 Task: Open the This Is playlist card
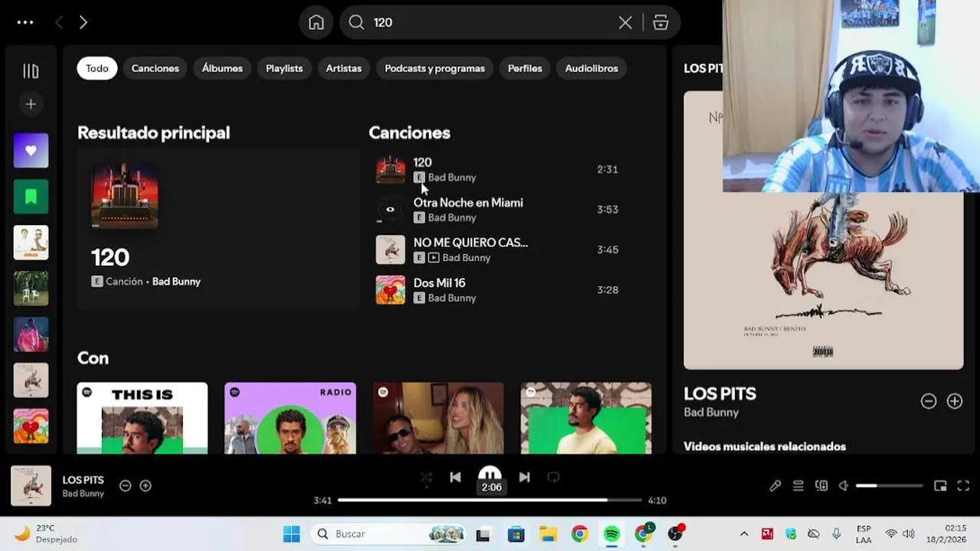(142, 418)
